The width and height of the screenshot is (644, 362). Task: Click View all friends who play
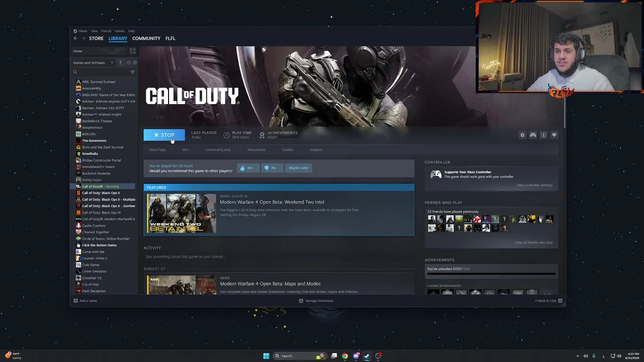533,242
